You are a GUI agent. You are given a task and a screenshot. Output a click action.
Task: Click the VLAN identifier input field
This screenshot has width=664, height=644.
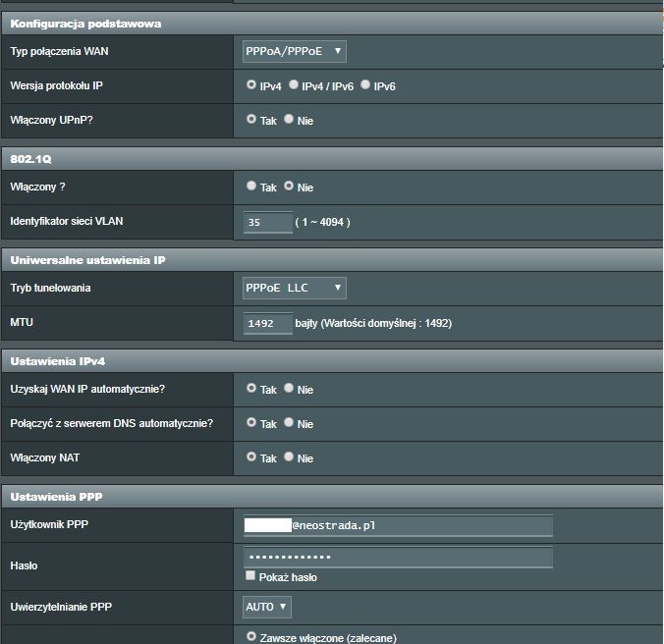pos(267,222)
